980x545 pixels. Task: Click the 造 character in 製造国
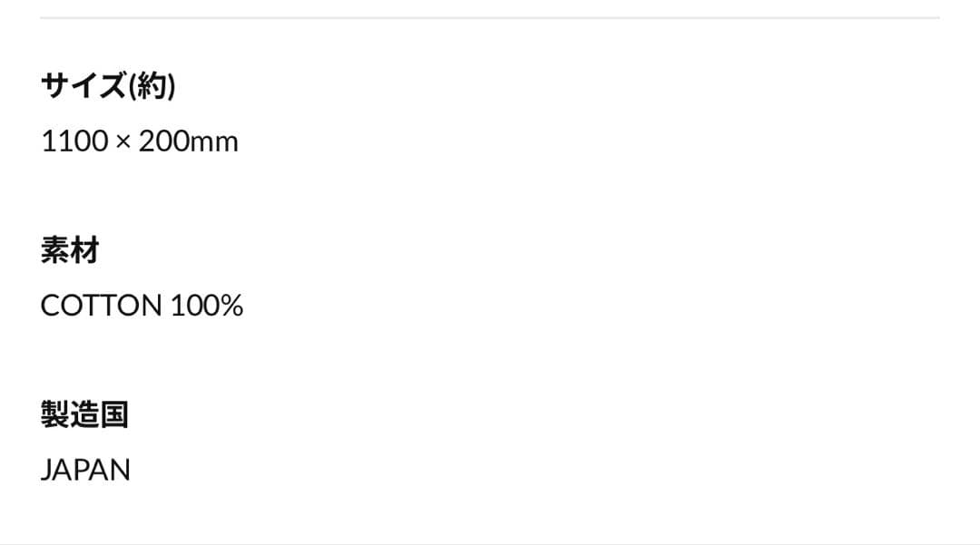pos(84,414)
